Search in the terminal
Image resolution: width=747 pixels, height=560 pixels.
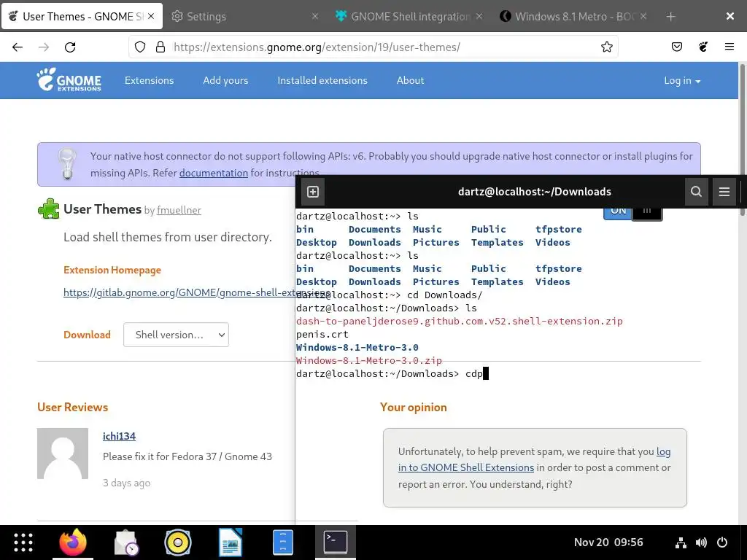696,192
